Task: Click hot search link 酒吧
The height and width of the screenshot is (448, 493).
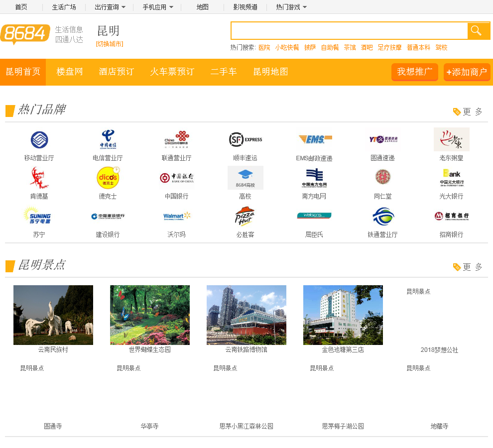Action: [x=367, y=47]
